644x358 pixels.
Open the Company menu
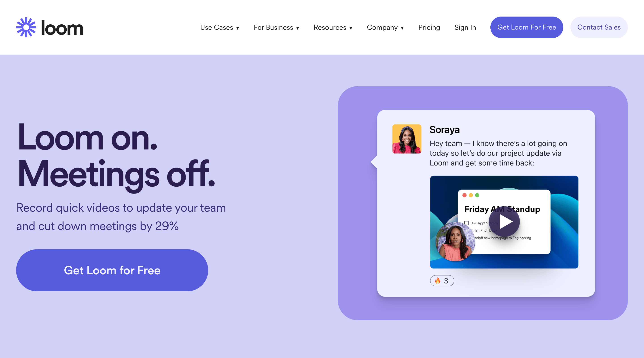pyautogui.click(x=385, y=27)
